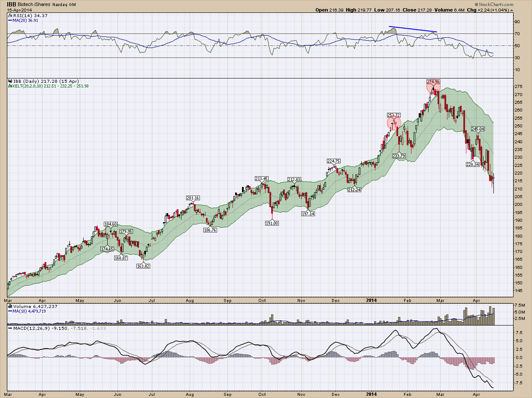Click the 145 tick on the price axis
Image resolution: width=532 pixels, height=398 pixels.
pyautogui.click(x=518, y=291)
